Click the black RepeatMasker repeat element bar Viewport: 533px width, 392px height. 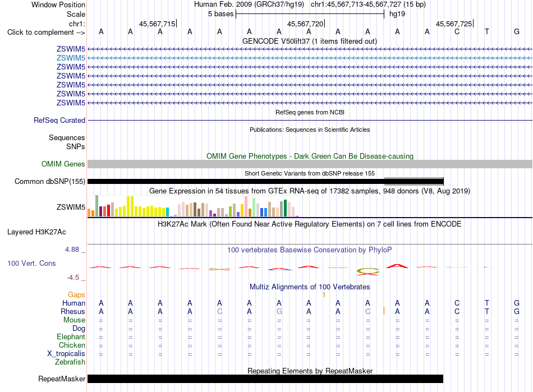point(265,379)
